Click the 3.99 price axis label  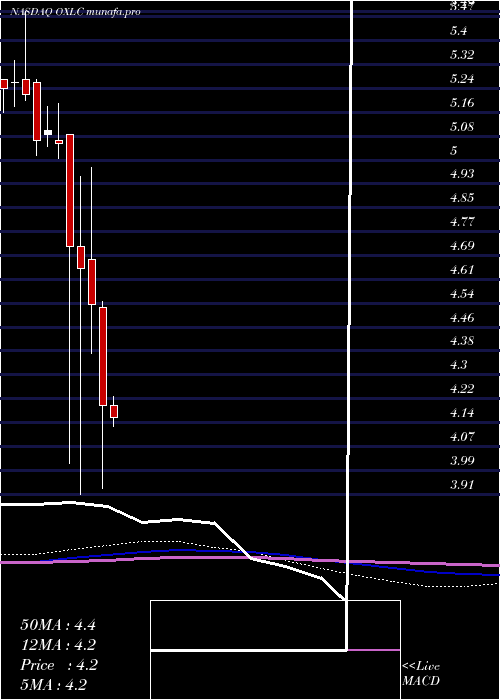click(x=462, y=460)
